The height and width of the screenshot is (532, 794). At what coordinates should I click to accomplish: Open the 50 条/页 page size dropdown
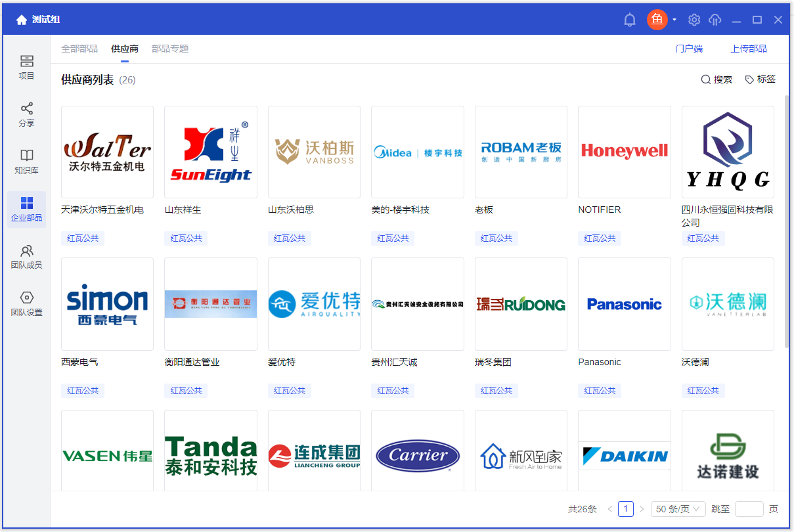coord(678,509)
